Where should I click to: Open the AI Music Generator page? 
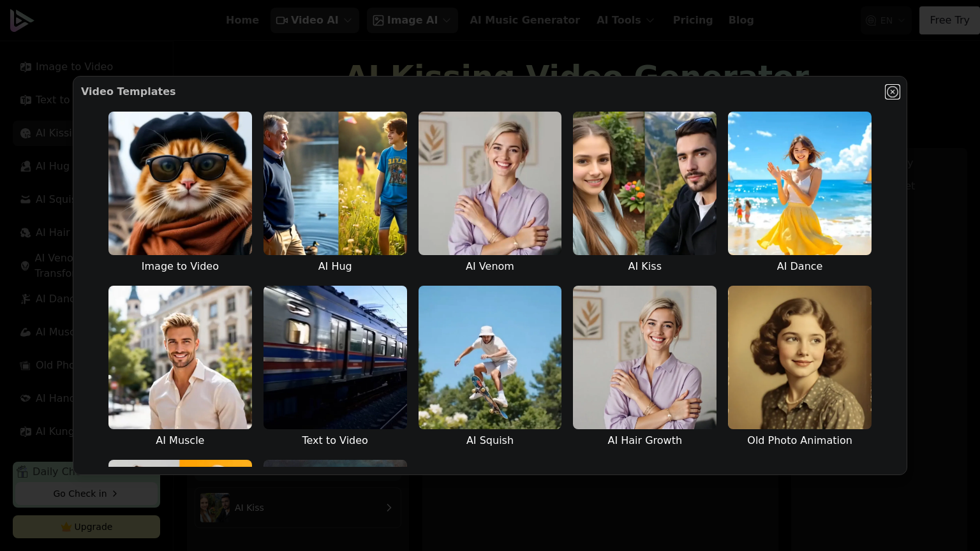[x=524, y=20]
